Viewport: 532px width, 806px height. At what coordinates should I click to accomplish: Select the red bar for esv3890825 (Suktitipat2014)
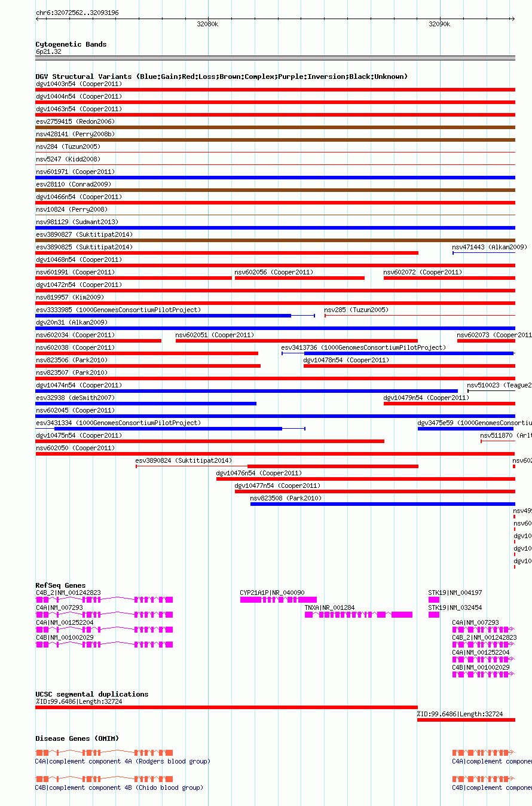227,253
